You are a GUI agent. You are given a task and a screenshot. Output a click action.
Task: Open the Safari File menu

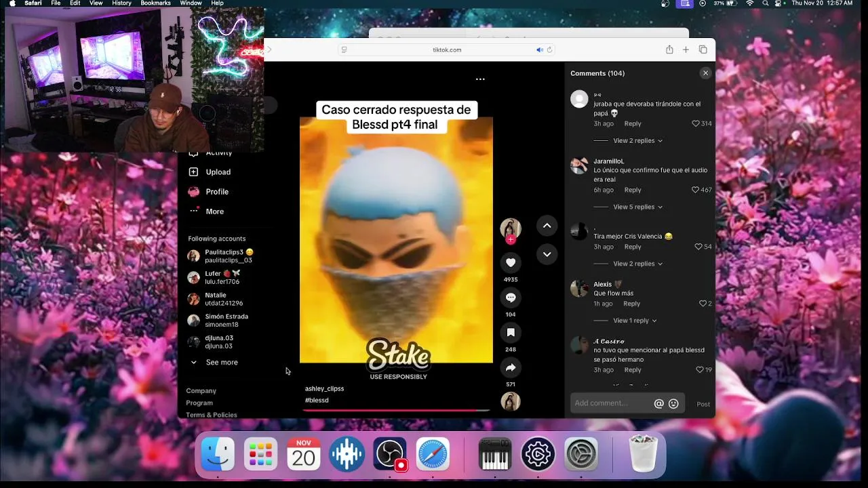point(56,3)
